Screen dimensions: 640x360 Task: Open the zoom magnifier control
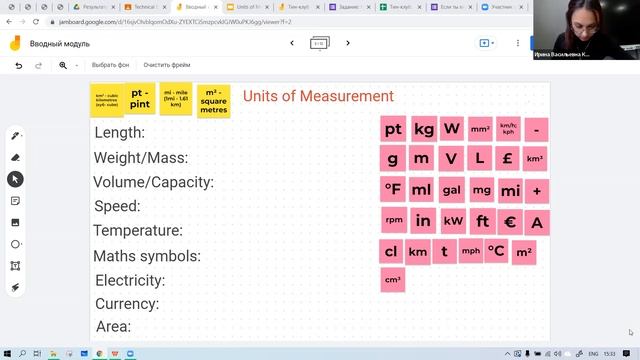point(63,65)
